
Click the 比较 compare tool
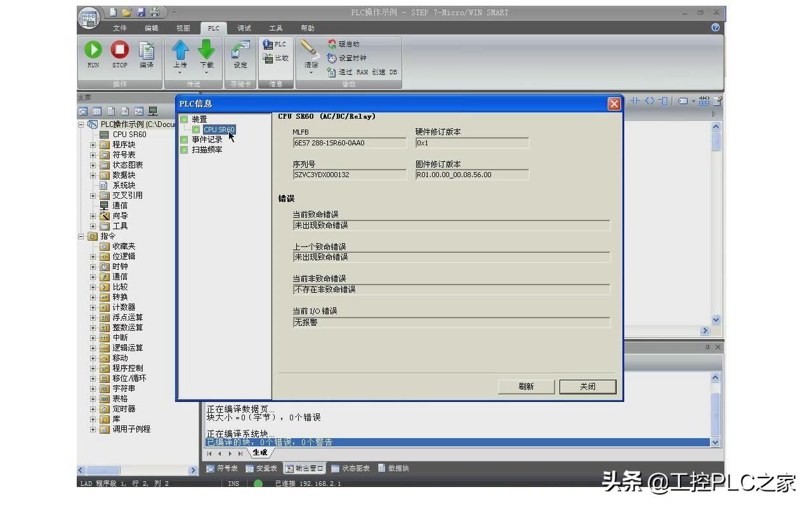pyautogui.click(x=275, y=58)
